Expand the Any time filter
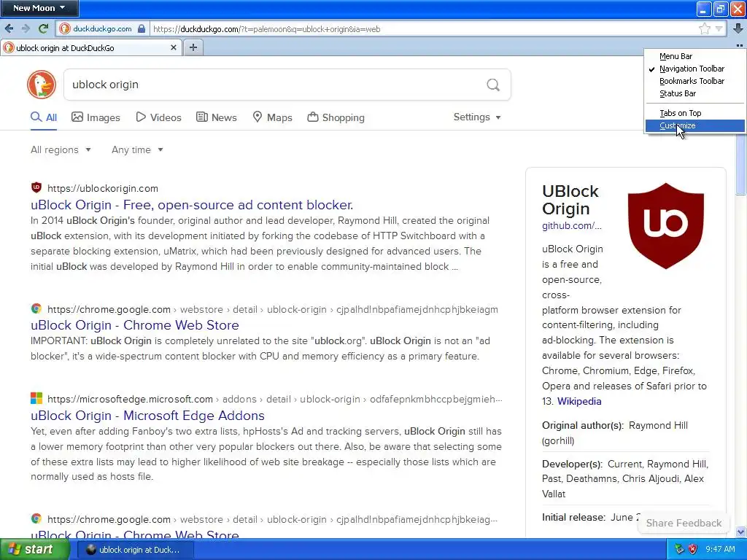 pyautogui.click(x=137, y=149)
